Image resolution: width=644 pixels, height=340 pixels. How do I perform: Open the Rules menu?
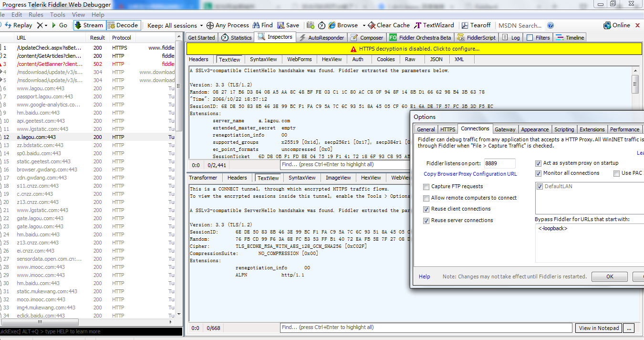coord(36,15)
